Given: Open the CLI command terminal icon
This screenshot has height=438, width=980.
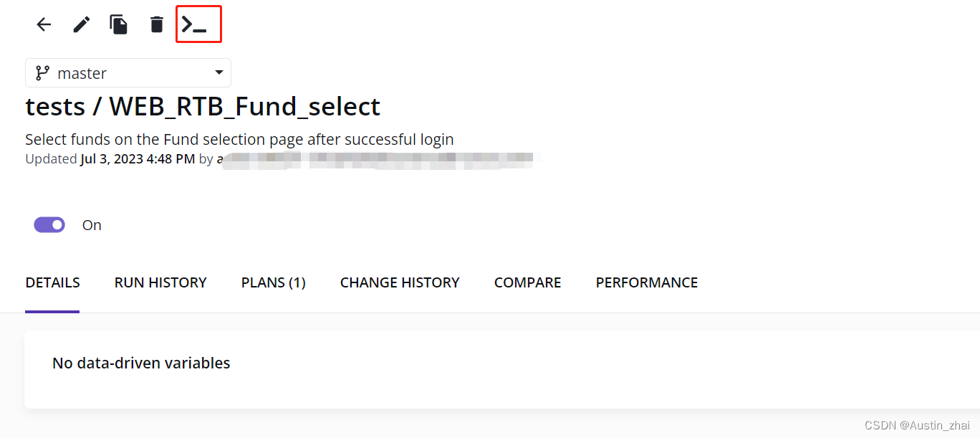Looking at the screenshot, I should point(194,24).
